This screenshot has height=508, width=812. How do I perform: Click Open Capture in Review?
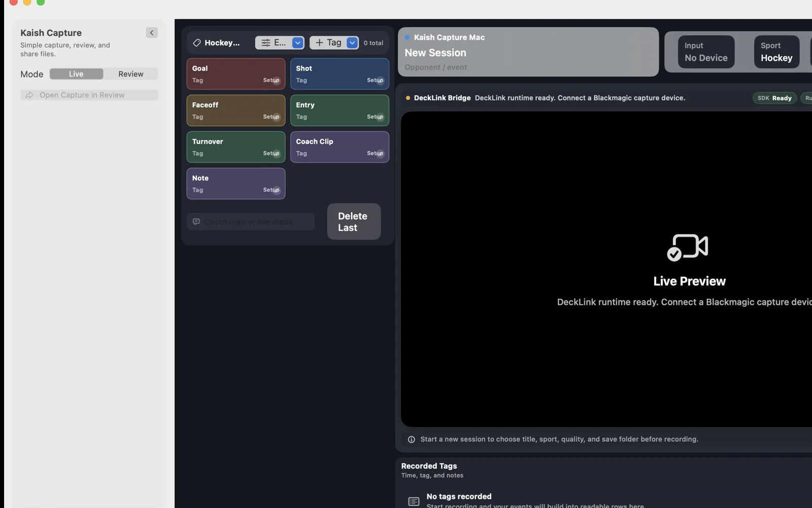[x=89, y=95]
